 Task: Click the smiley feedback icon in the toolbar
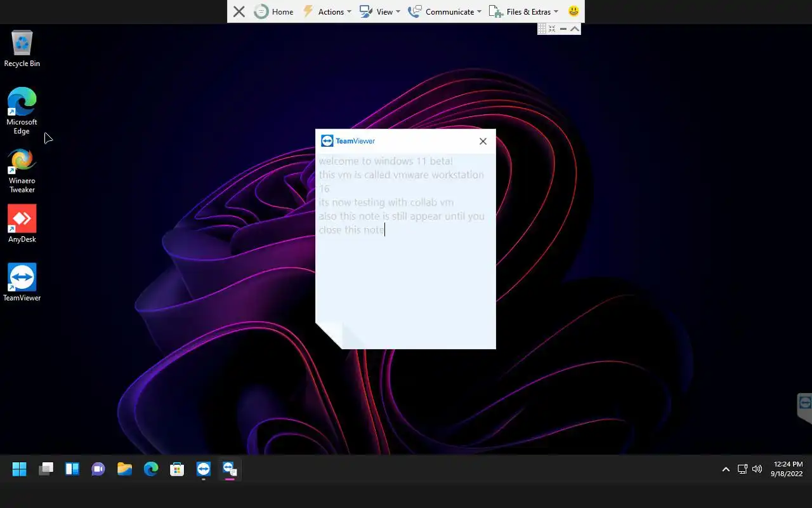pos(573,11)
